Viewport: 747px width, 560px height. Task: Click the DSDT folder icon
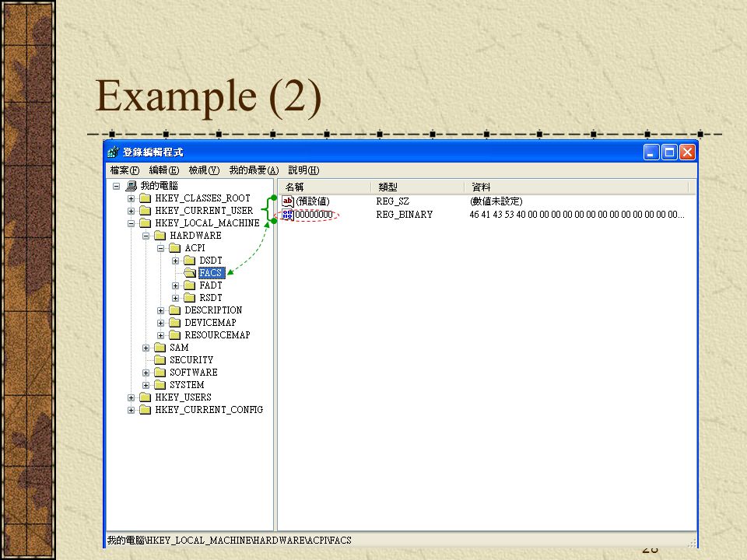(190, 260)
